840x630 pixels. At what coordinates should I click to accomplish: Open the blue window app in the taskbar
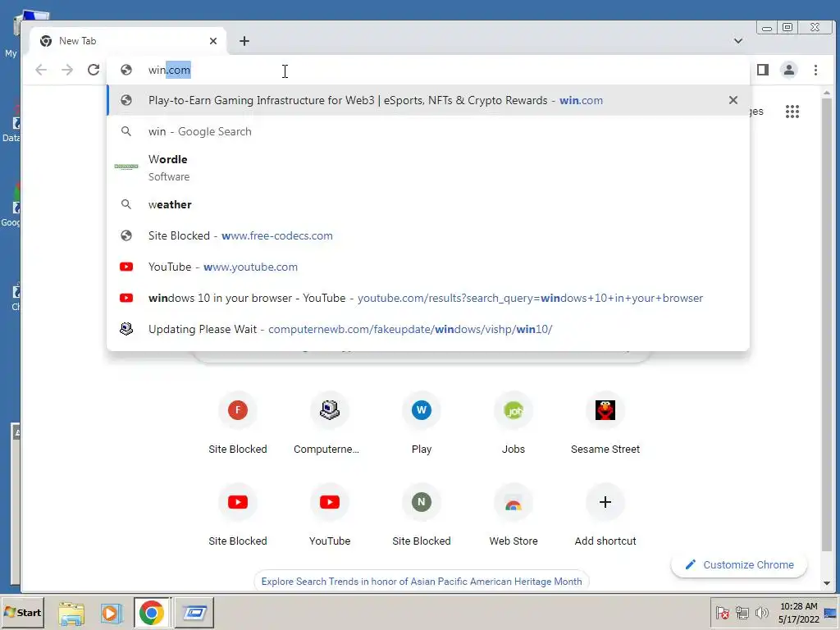click(194, 613)
